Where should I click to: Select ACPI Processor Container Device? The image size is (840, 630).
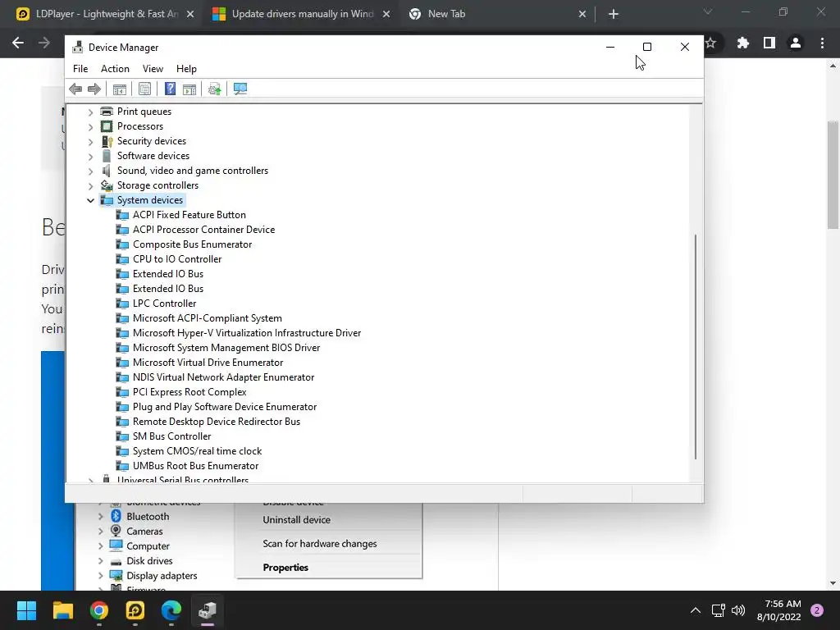[x=203, y=230]
